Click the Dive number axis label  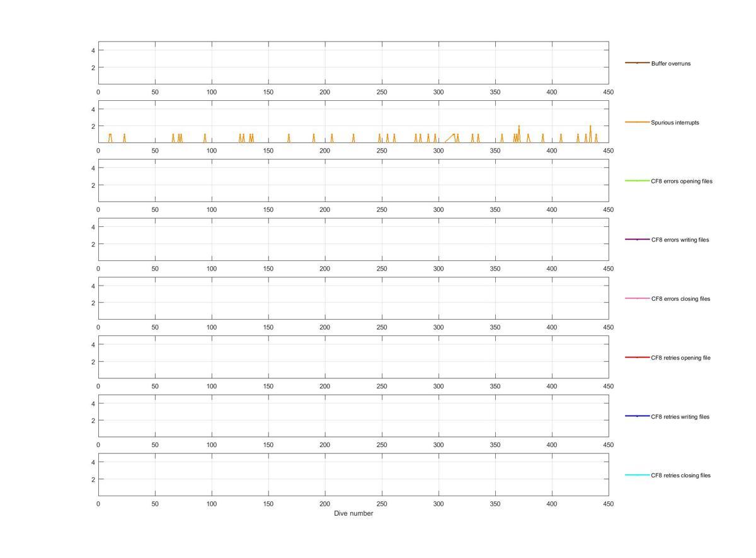(353, 513)
